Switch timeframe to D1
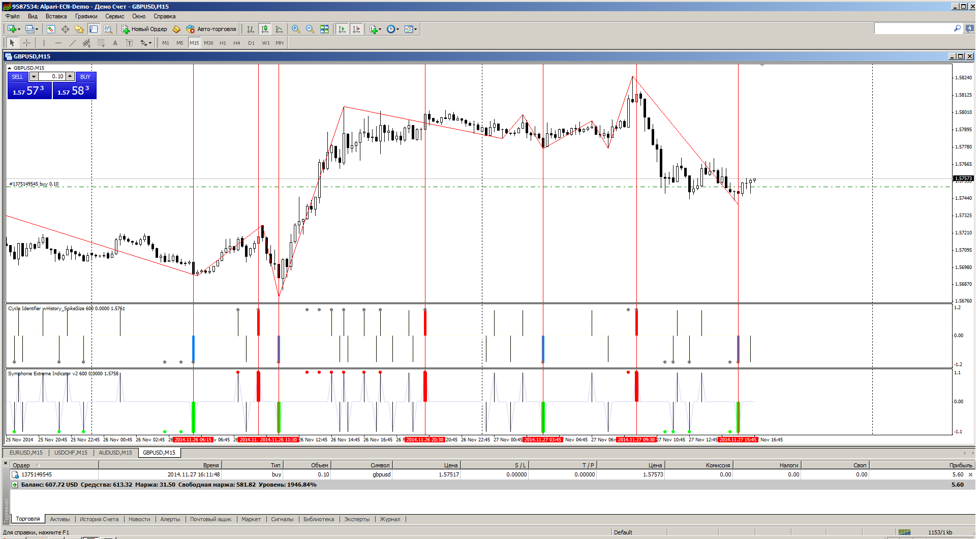980x539 pixels. click(251, 43)
